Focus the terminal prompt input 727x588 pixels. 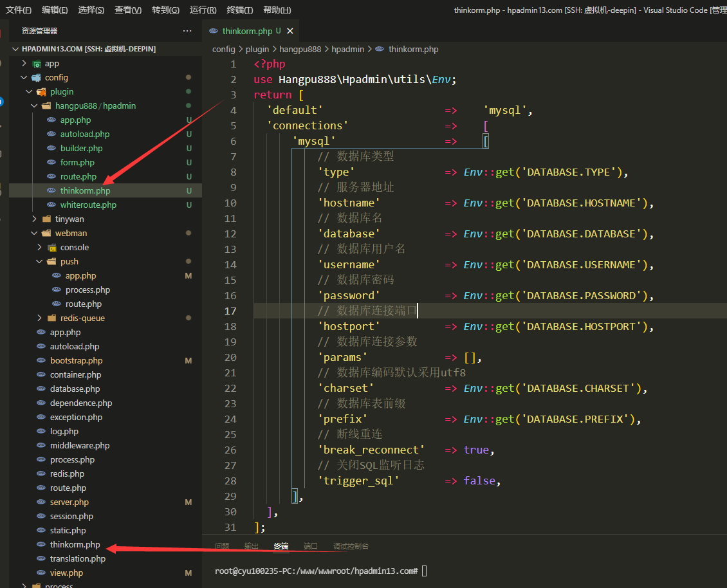[x=424, y=571]
